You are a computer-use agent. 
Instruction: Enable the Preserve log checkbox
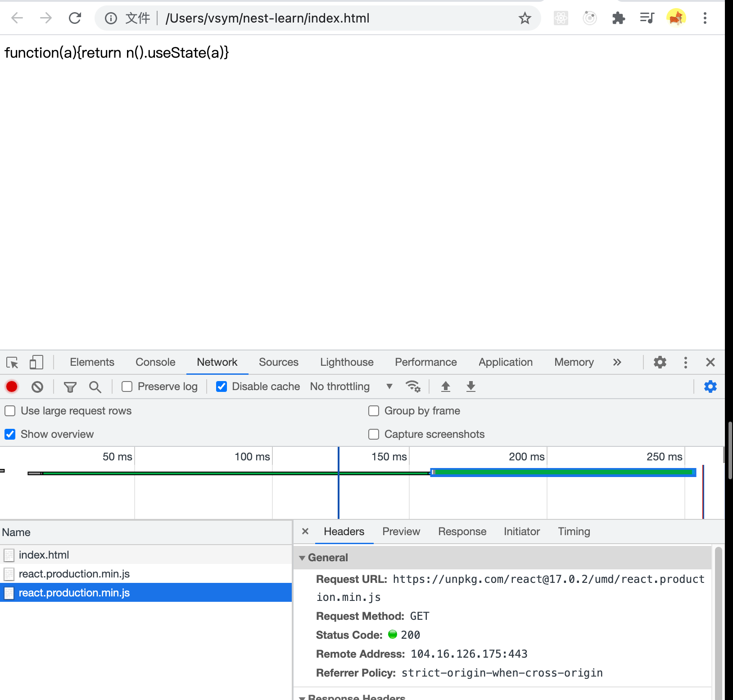[127, 386]
